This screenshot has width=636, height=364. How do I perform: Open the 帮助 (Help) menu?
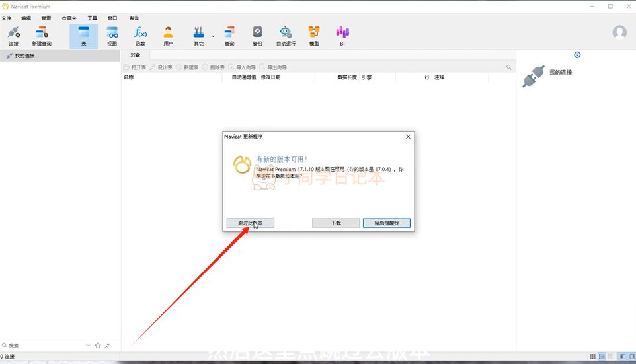click(x=135, y=18)
